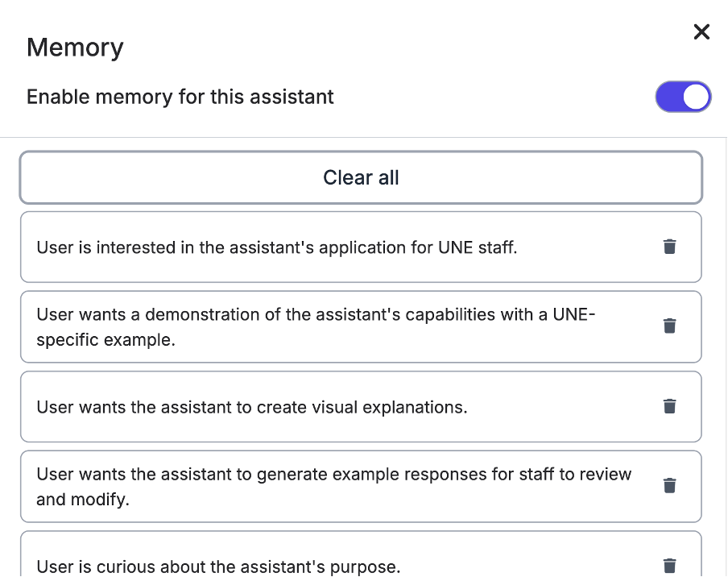Delete the UNE staff application memory
This screenshot has width=728, height=577.
[x=669, y=247]
